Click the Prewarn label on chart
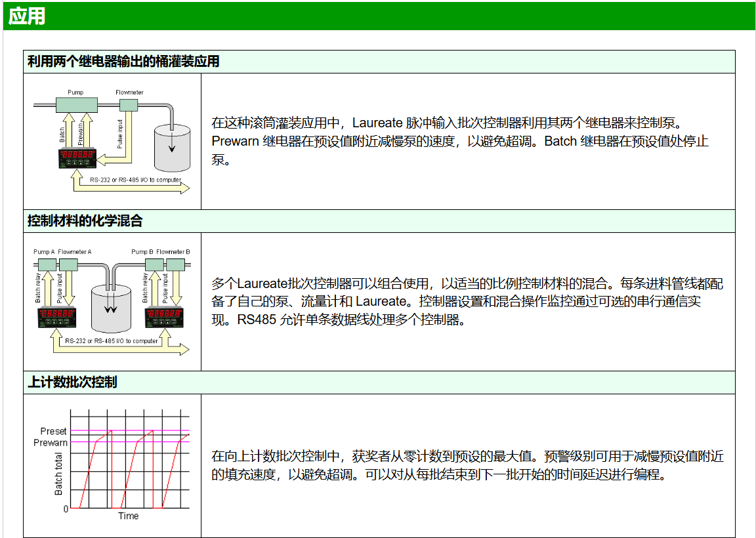Screen dimensions: 756x538 point(50,443)
